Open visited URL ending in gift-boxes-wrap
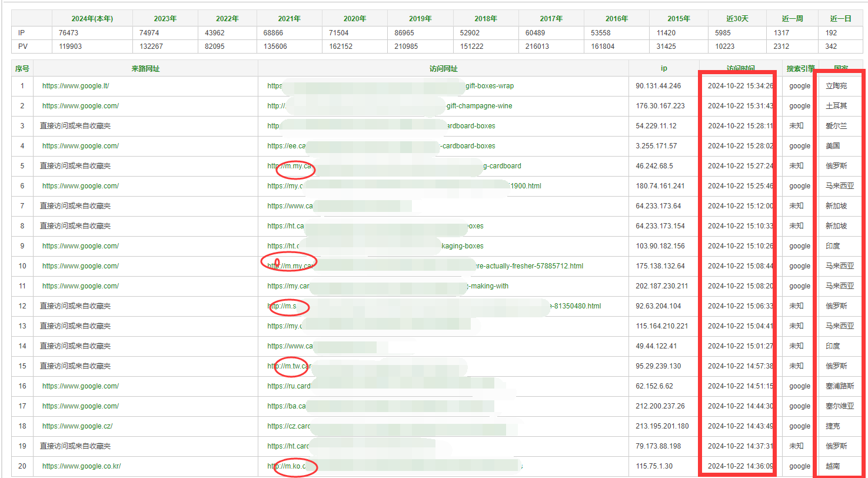 point(390,86)
